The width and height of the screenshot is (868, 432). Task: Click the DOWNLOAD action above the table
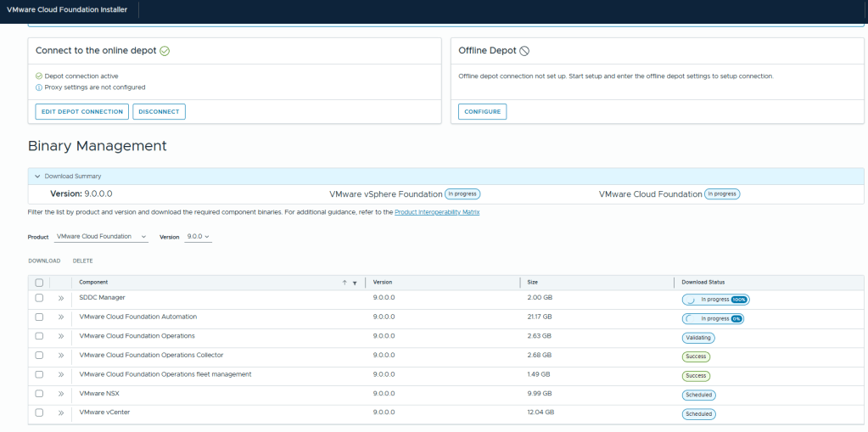[x=44, y=261]
